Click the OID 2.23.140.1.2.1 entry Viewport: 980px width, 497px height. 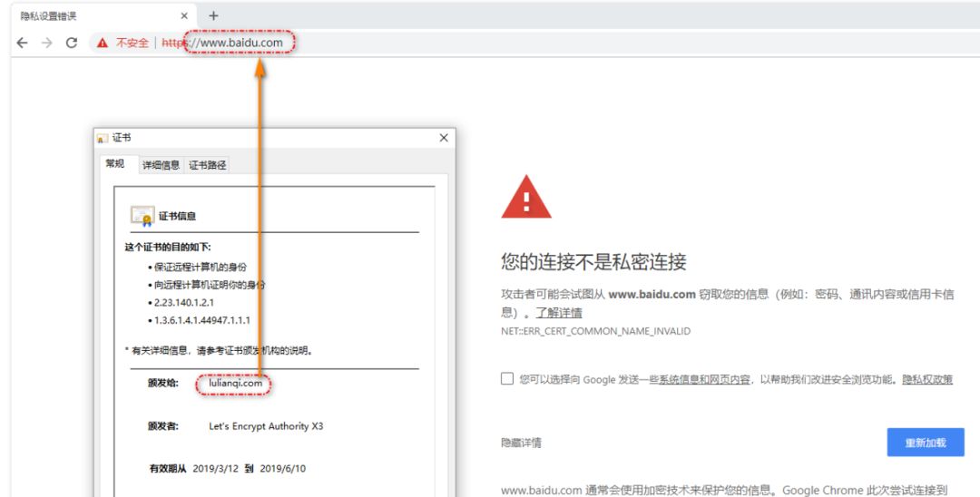tap(183, 302)
